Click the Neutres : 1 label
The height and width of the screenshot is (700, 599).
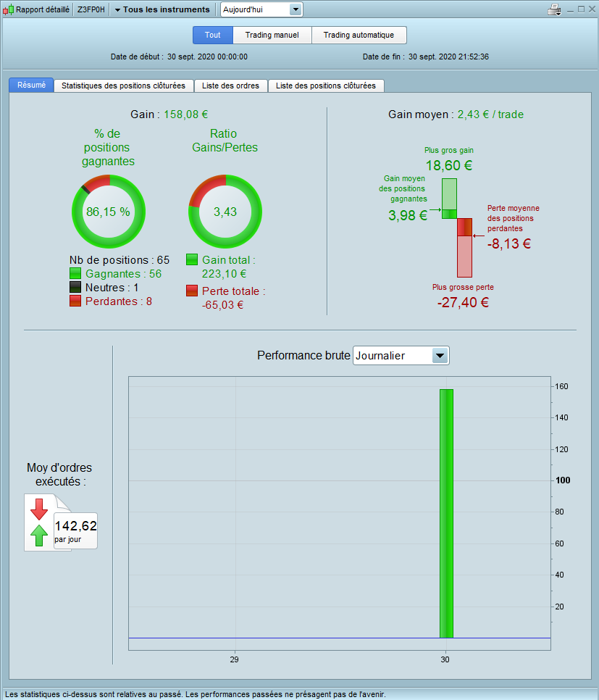pos(112,288)
